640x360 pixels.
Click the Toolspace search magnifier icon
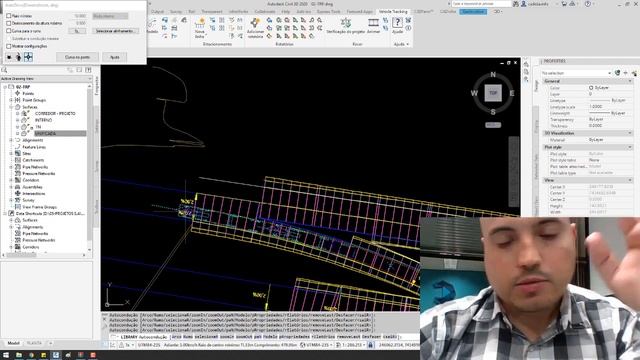4,70
